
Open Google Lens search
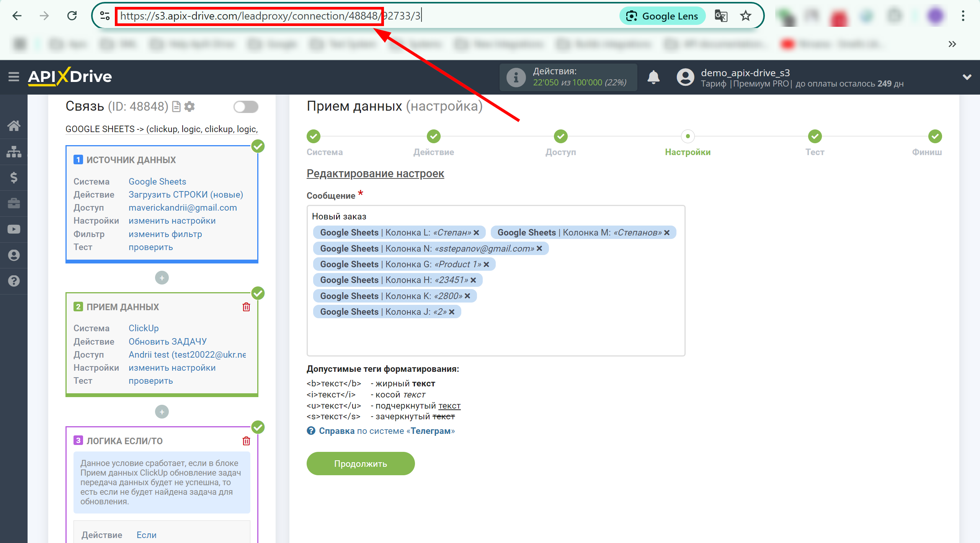(x=662, y=16)
